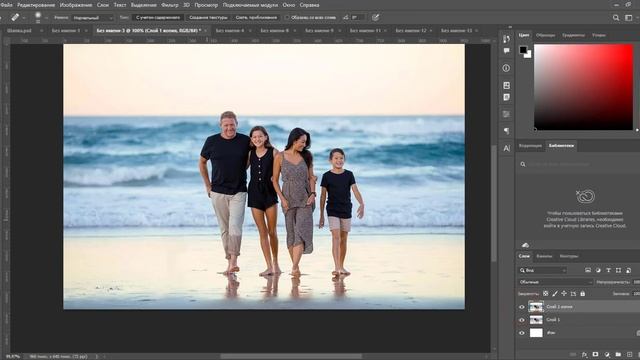Click the black foreground color swatch
640x360 pixels.
tap(522, 50)
